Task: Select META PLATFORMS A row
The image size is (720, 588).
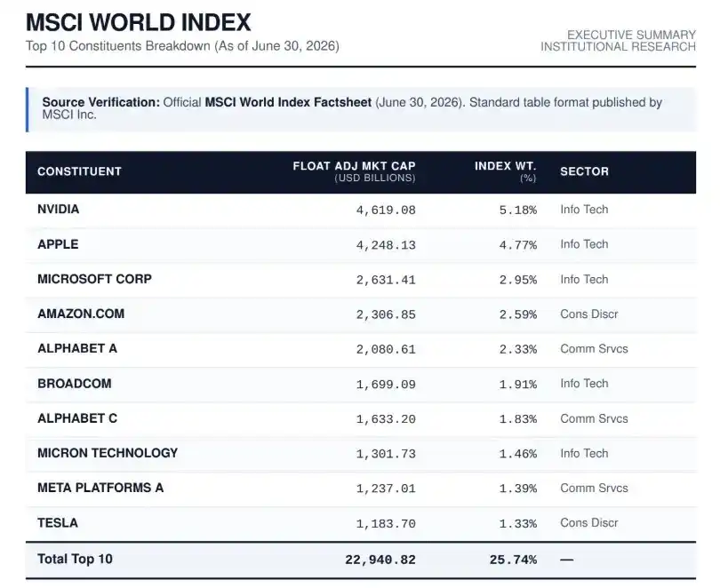Action: coord(361,489)
